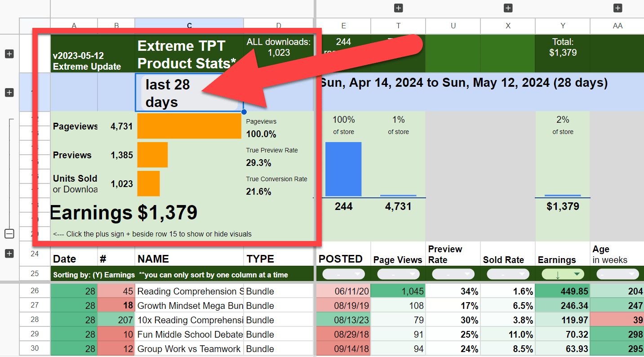This screenshot has height=357, width=644.
Task: Open the green Earnings sort dropdown
Action: click(563, 274)
